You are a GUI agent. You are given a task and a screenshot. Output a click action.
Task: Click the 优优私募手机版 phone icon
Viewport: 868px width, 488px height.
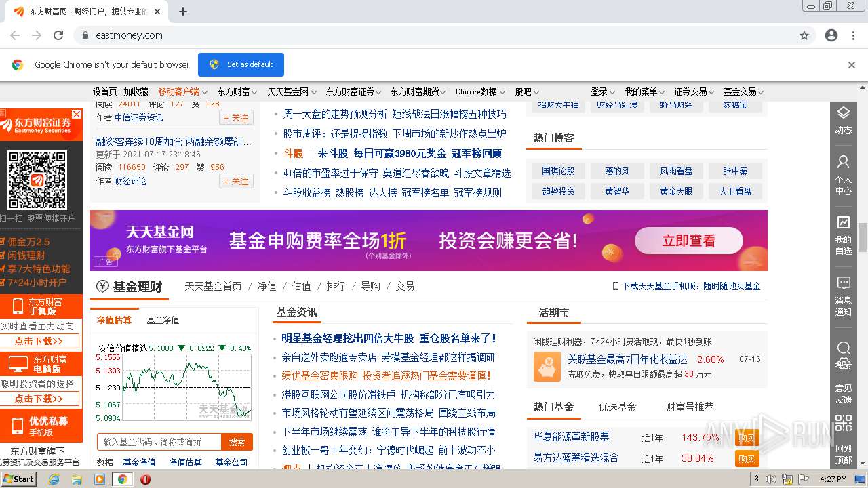click(x=18, y=425)
